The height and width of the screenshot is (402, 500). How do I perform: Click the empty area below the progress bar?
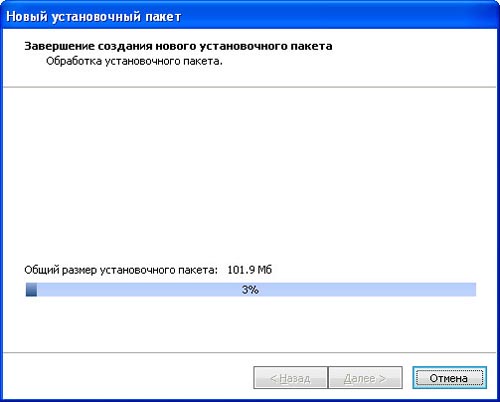tap(250, 323)
